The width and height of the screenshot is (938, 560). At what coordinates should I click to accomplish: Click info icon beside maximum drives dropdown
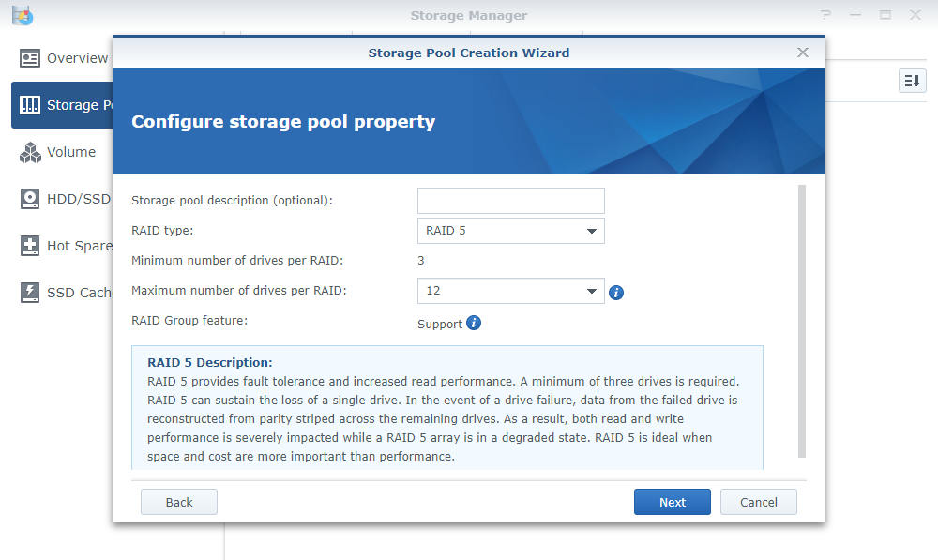pos(616,293)
